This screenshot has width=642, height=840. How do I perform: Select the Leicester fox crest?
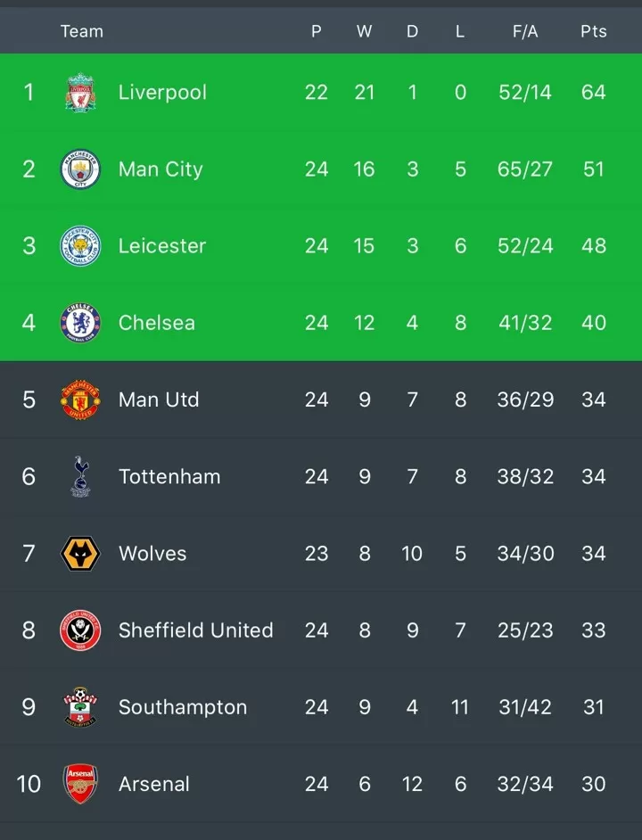pyautogui.click(x=80, y=246)
